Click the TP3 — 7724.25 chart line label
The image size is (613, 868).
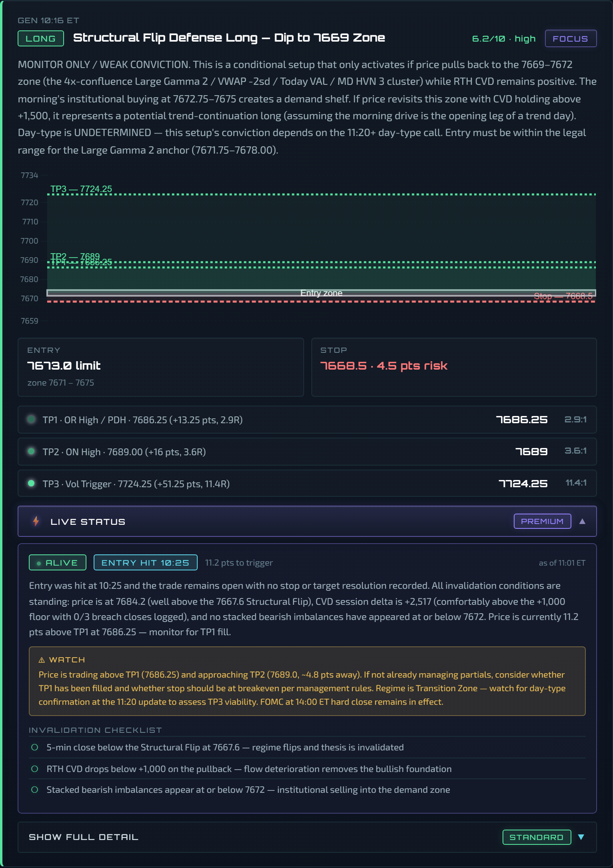[x=81, y=189]
